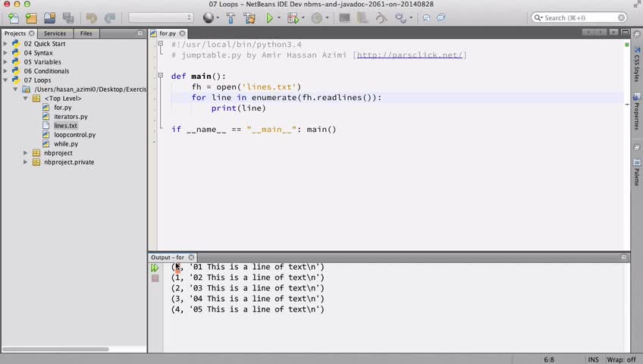Click the Projects panel horizontal scrollbar

coord(55,350)
